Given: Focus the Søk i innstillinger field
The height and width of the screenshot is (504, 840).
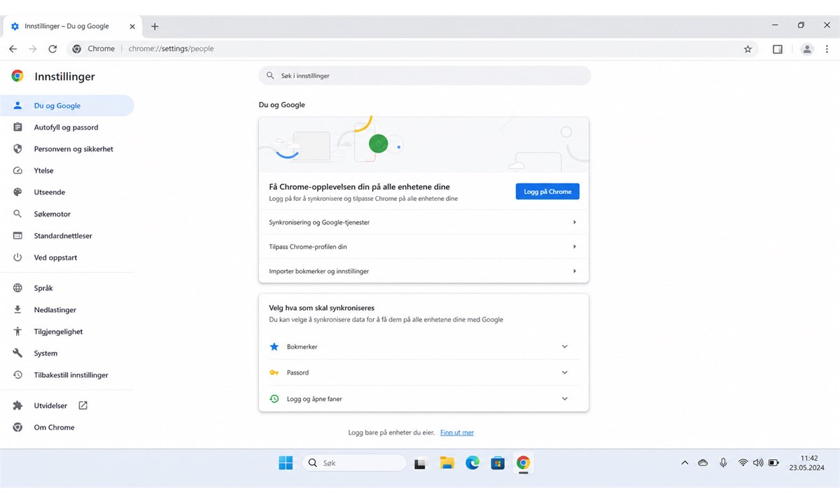Looking at the screenshot, I should pyautogui.click(x=425, y=76).
